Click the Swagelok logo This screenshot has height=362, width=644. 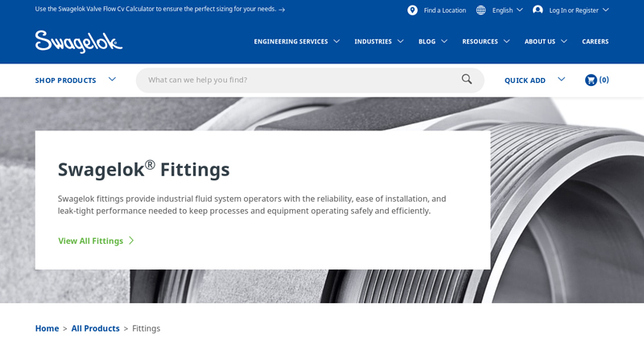(x=78, y=42)
